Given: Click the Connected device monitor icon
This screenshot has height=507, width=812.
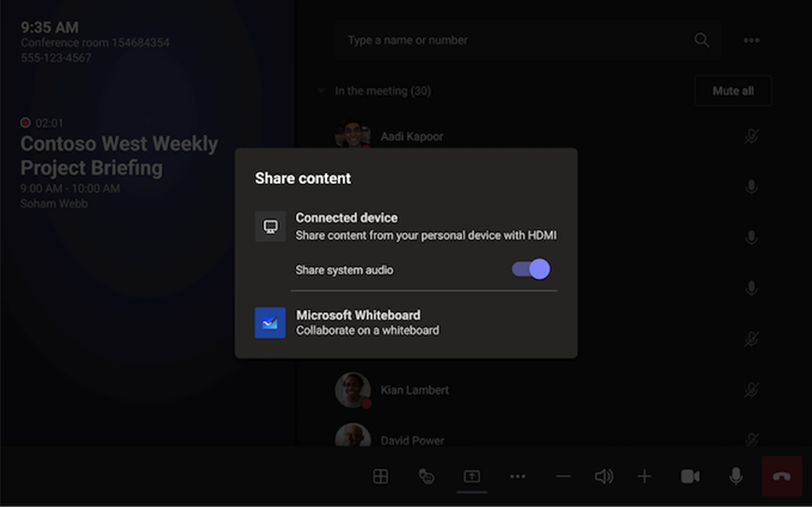Looking at the screenshot, I should (x=270, y=226).
